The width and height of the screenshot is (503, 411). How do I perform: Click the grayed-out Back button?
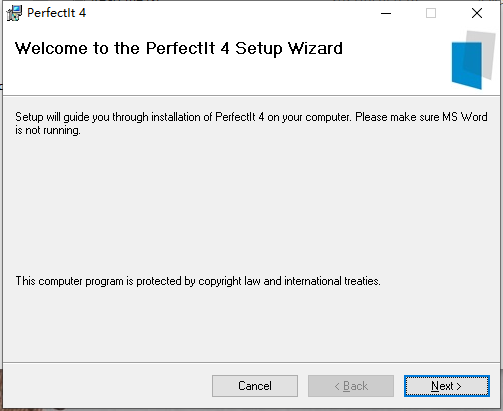pyautogui.click(x=351, y=386)
